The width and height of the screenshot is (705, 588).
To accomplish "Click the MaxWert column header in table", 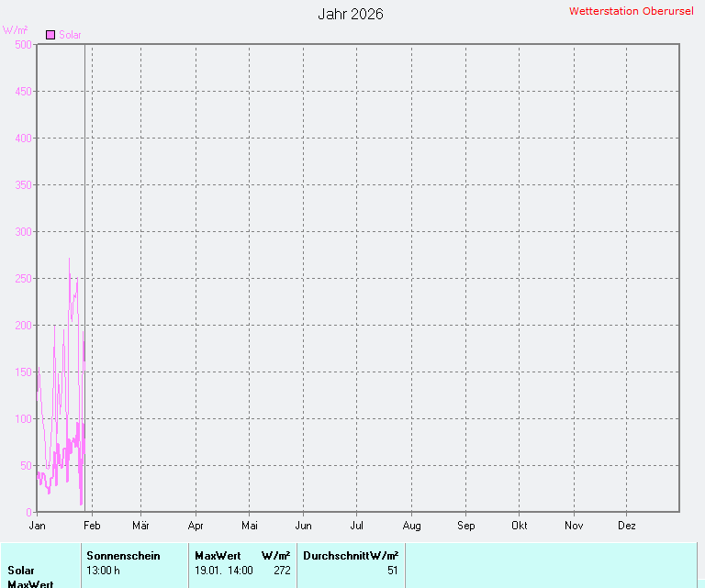I will tap(218, 556).
